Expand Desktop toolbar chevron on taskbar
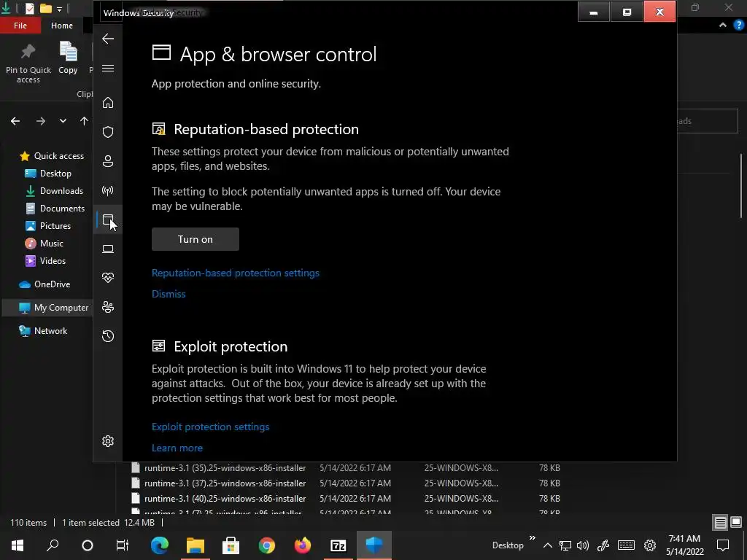Viewport: 747px width, 560px height. point(532,538)
